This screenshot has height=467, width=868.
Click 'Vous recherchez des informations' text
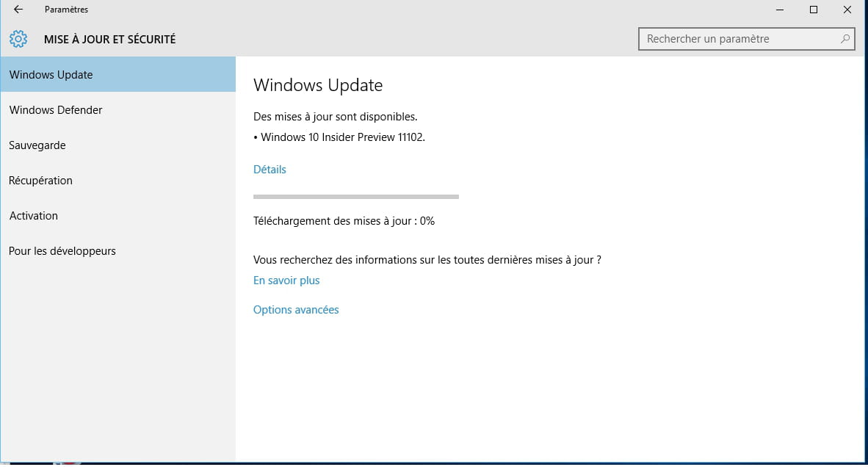pyautogui.click(x=427, y=260)
